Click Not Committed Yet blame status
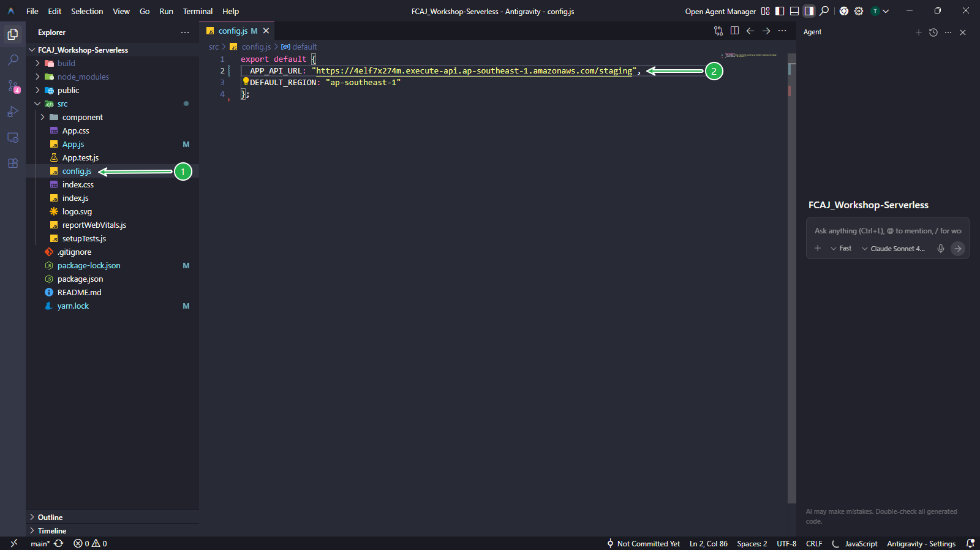 pyautogui.click(x=643, y=543)
